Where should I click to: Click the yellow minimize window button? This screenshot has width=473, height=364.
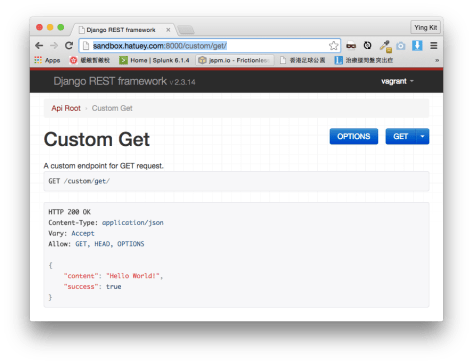pyautogui.click(x=50, y=27)
